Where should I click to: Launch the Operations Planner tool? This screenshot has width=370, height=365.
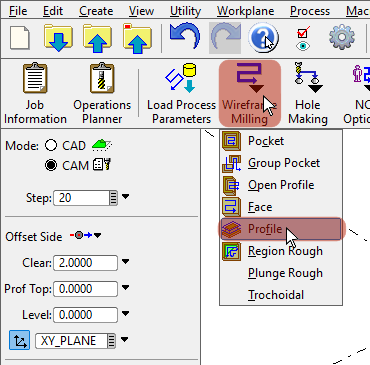click(x=102, y=79)
